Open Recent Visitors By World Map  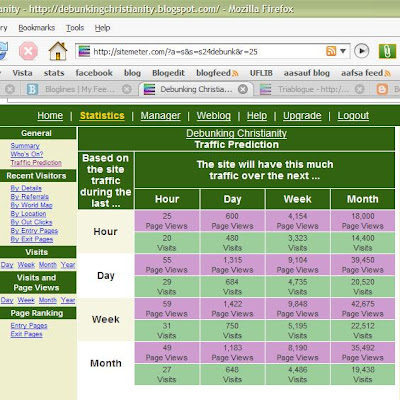[31, 205]
